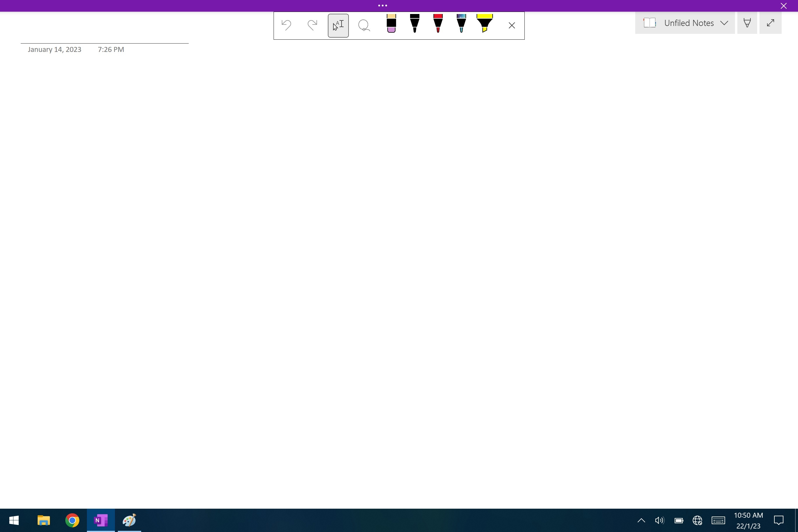Screen dimensions: 798x532
Task: Toggle the notebook pane via book icon
Action: [649, 23]
